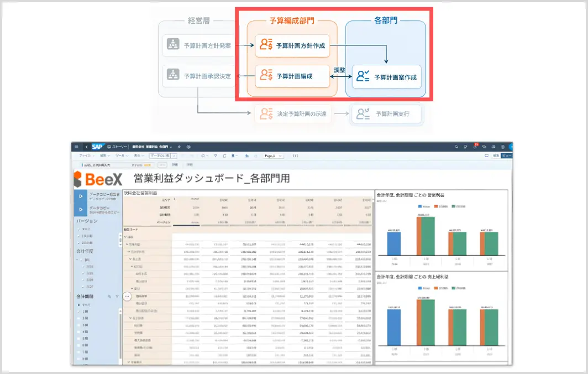Open the help question mark icon
The image size is (588, 374).
click(x=503, y=147)
